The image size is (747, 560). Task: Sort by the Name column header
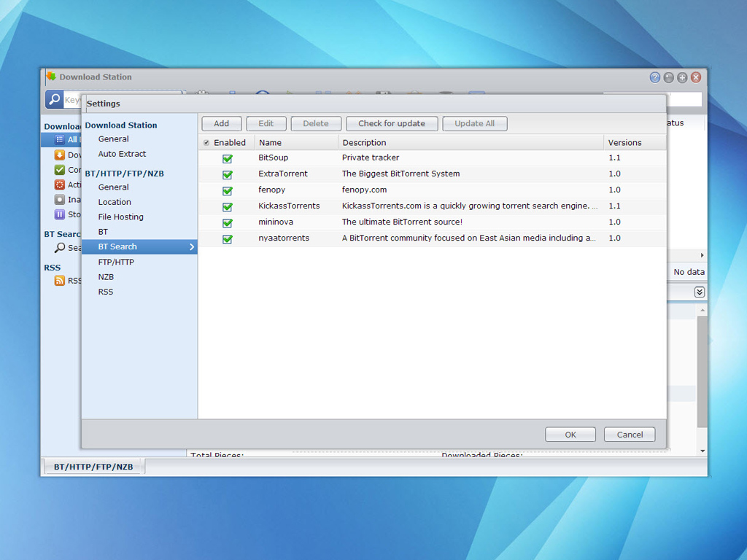(296, 142)
